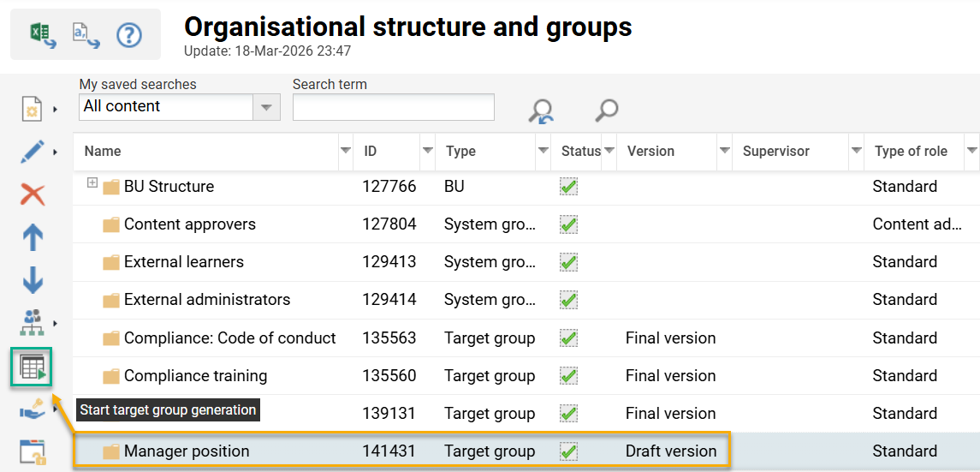This screenshot has height=472, width=980.
Task: Select the Manager position row name
Action: coord(187,451)
